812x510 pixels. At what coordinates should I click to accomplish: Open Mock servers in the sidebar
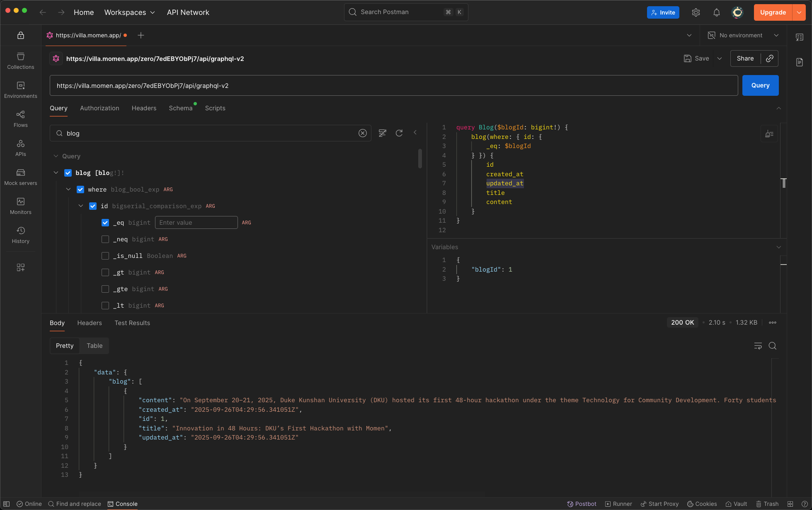click(21, 177)
